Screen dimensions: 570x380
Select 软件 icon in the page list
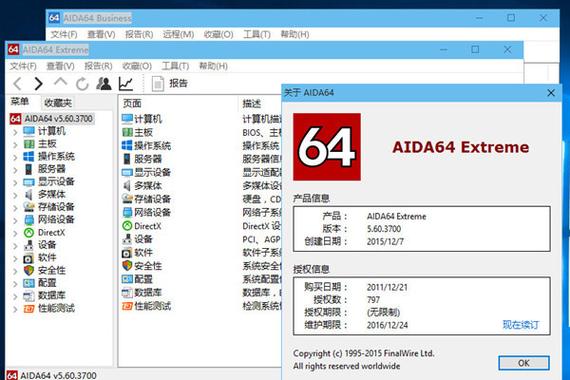click(x=127, y=252)
